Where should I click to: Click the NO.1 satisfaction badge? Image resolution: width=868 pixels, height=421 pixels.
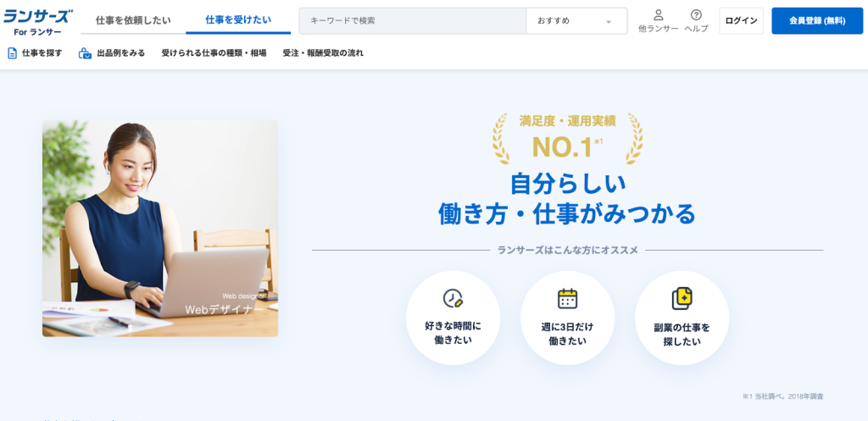(567, 139)
